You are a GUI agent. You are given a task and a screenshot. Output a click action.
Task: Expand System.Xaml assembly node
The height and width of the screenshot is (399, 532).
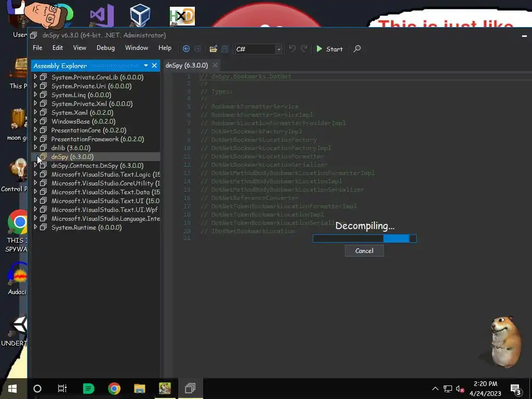tap(35, 112)
